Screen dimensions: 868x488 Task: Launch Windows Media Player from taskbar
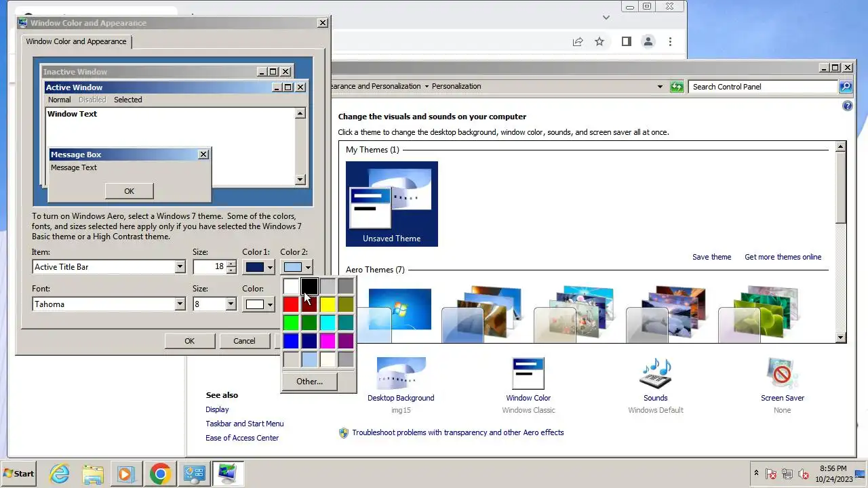(126, 474)
